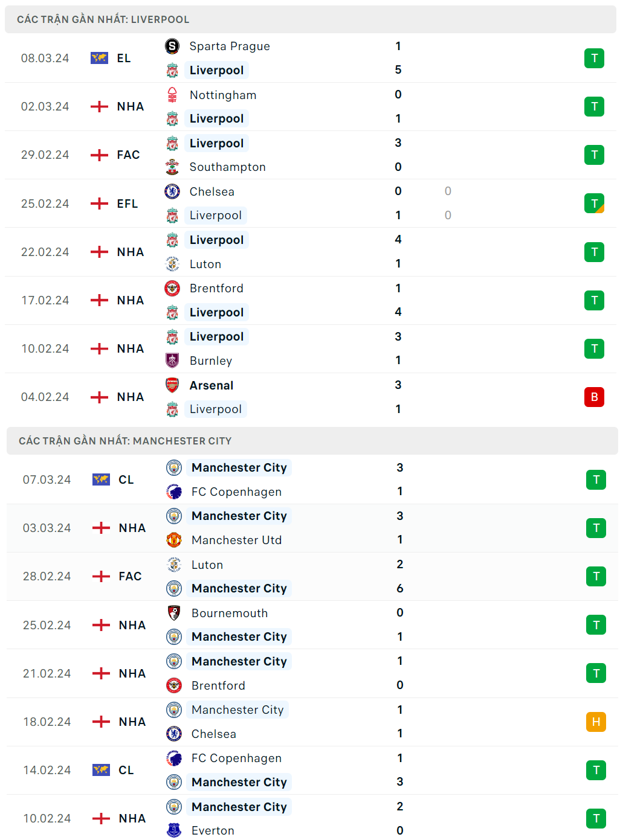Click the Manchester Utd club crest

174,540
